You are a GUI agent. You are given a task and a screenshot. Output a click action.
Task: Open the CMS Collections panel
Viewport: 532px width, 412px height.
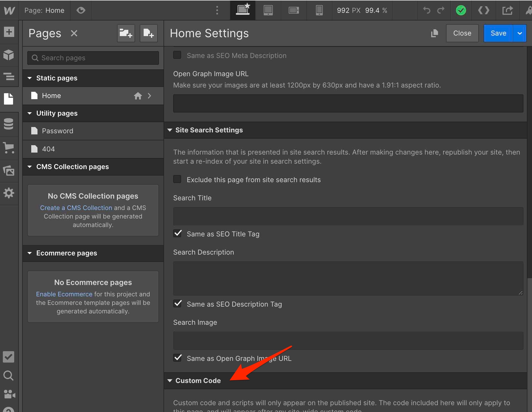point(9,124)
